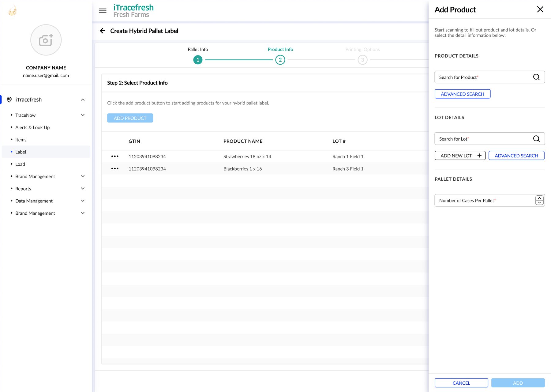Click the search icon in Search for Product

tap(536, 77)
